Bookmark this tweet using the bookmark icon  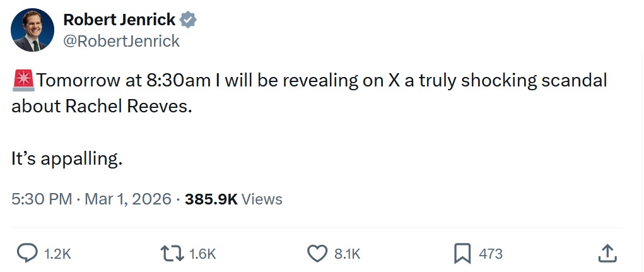(462, 254)
